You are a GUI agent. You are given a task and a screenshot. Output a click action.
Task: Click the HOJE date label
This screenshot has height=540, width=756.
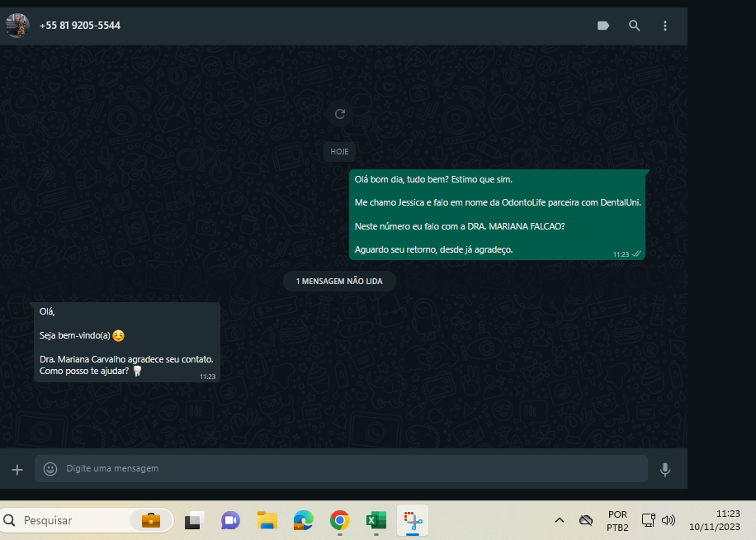(x=339, y=152)
